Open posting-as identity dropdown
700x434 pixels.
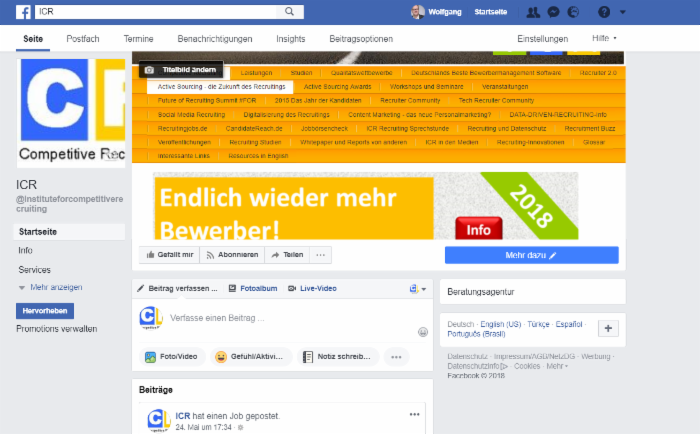coord(418,289)
